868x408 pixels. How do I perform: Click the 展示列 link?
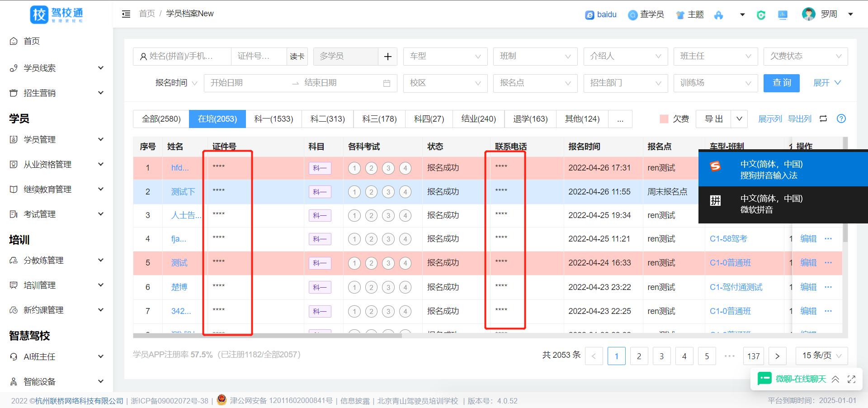[770, 119]
